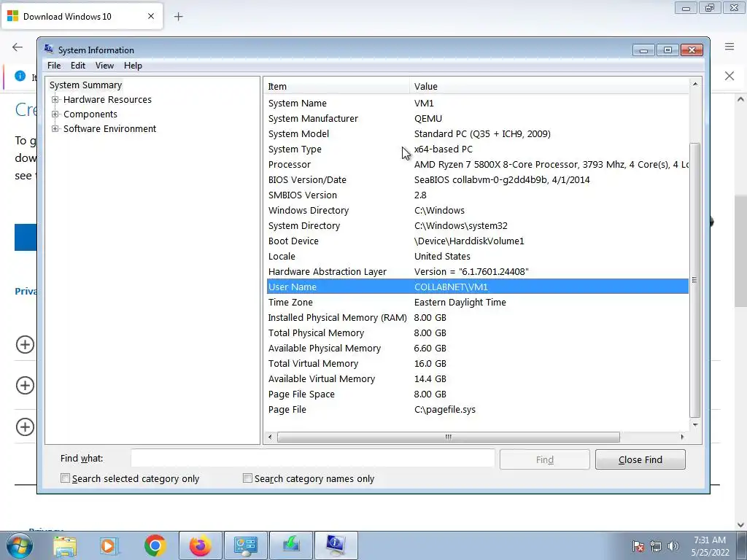Select Installed Physical Memory (RAM) row
Image resolution: width=747 pixels, height=560 pixels.
pos(477,318)
